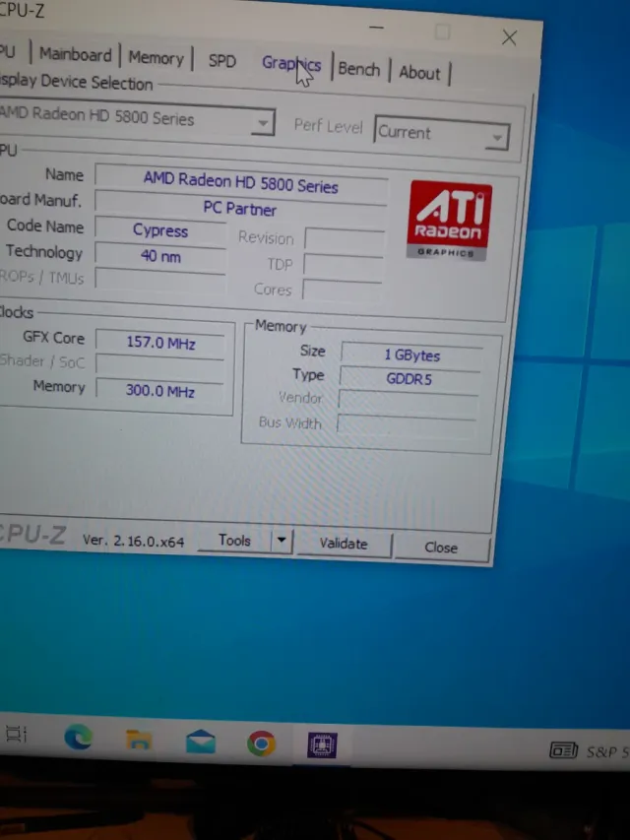Open the SPD tab
630x840 pixels.
point(221,61)
